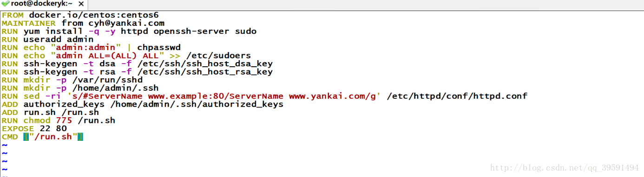Click the highlighted bracket in CMD line

(x=26, y=137)
